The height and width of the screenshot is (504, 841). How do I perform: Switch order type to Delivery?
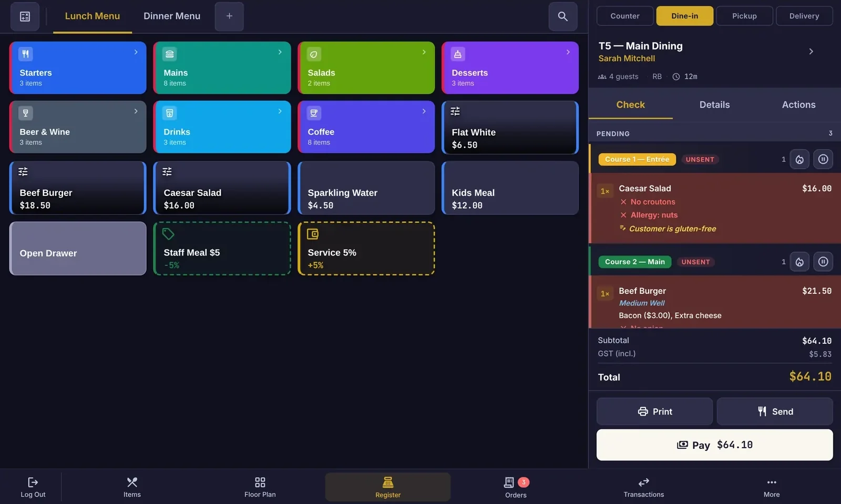coord(804,16)
